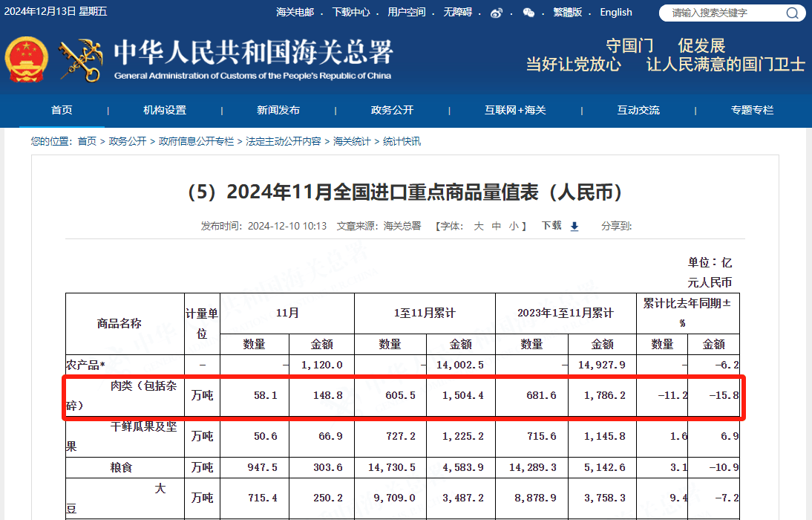
Task: Set font size to 中 (medium)
Action: pos(497,226)
